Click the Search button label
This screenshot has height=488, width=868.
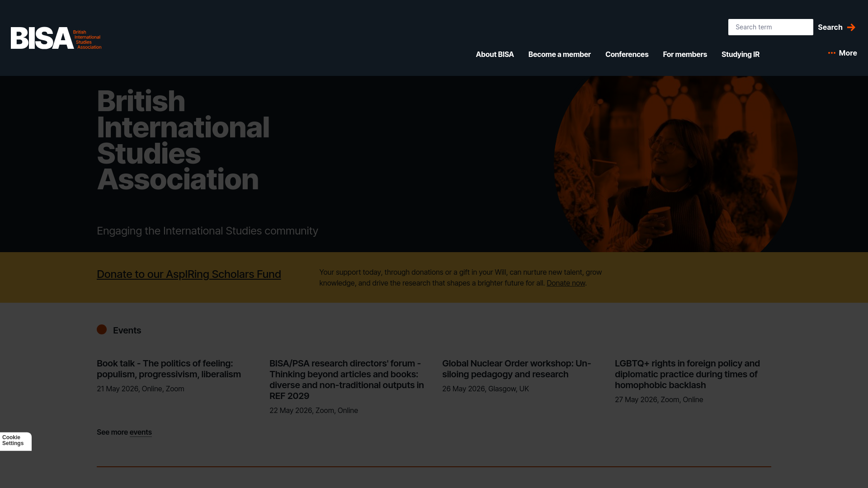pos(830,27)
